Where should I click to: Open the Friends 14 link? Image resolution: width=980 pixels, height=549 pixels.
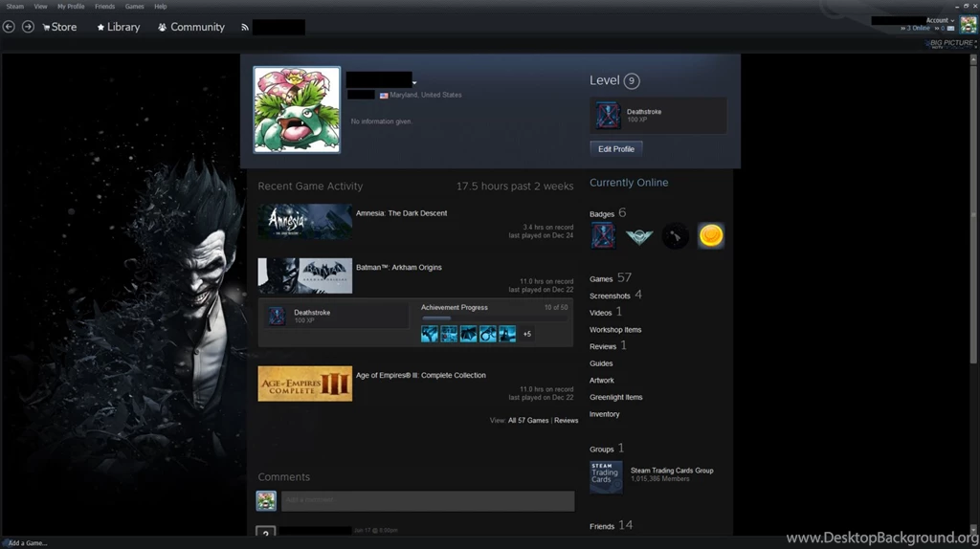pyautogui.click(x=612, y=525)
